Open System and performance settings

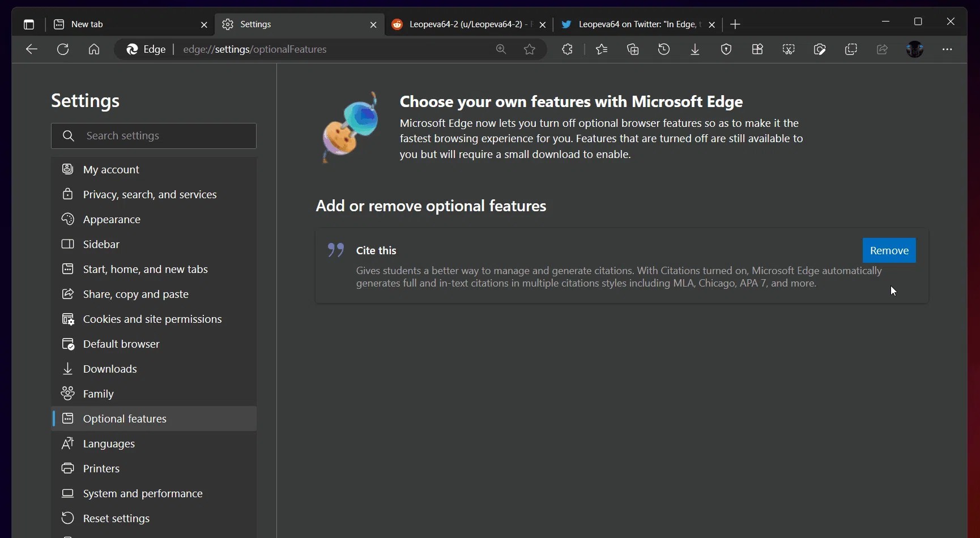point(142,493)
